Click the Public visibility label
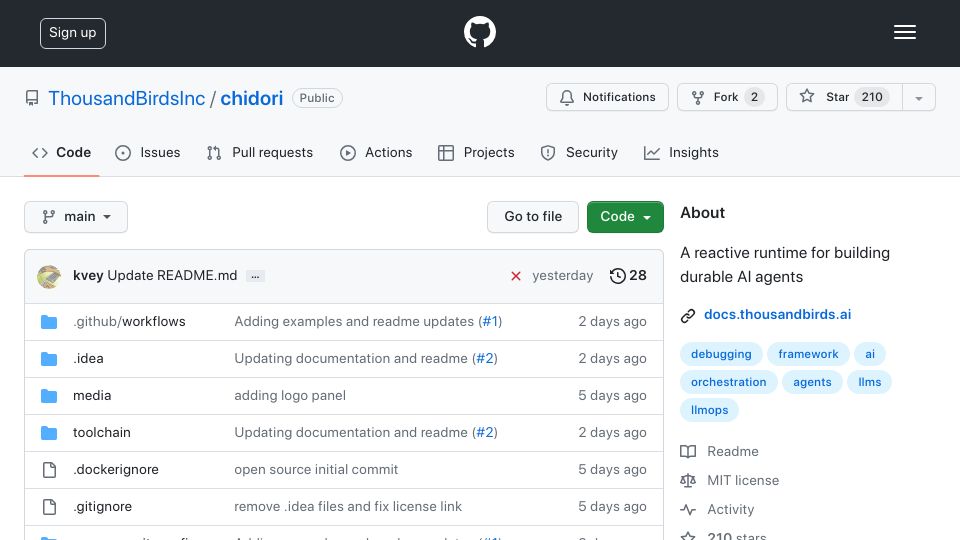 coord(317,98)
